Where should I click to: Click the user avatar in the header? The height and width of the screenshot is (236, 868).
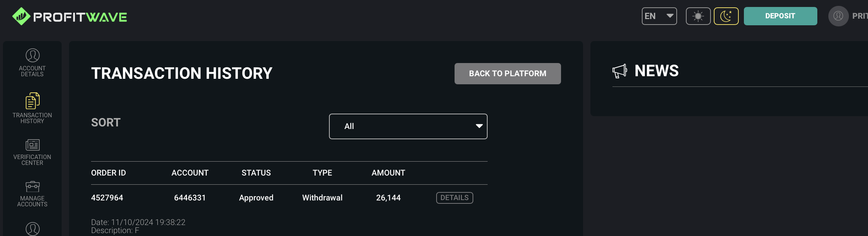point(838,16)
